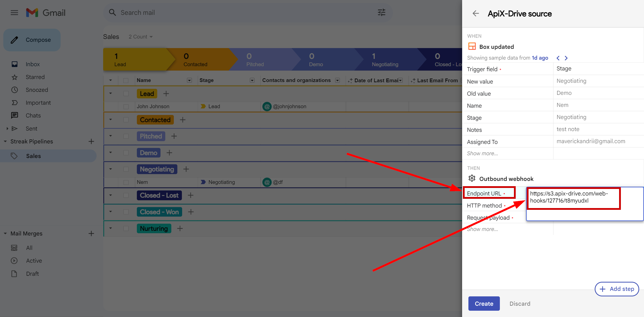Tick the Closed - Lost group checkbox
This screenshot has height=317, width=644.
[x=126, y=195]
